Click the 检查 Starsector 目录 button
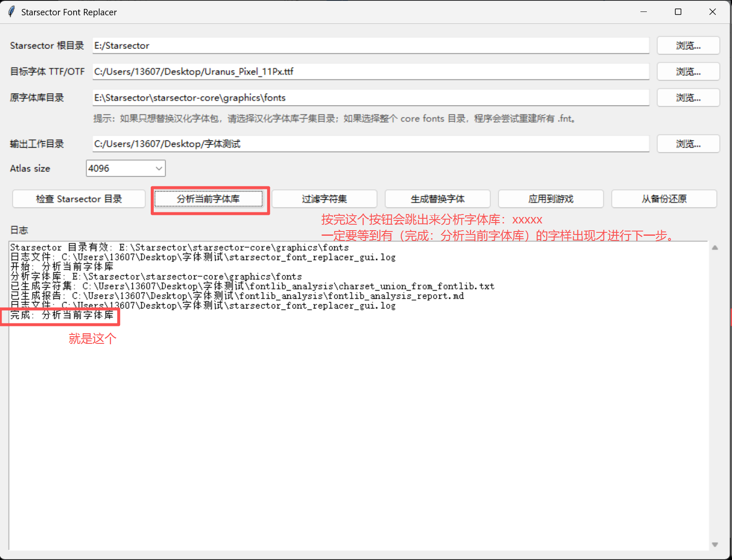 coord(79,199)
